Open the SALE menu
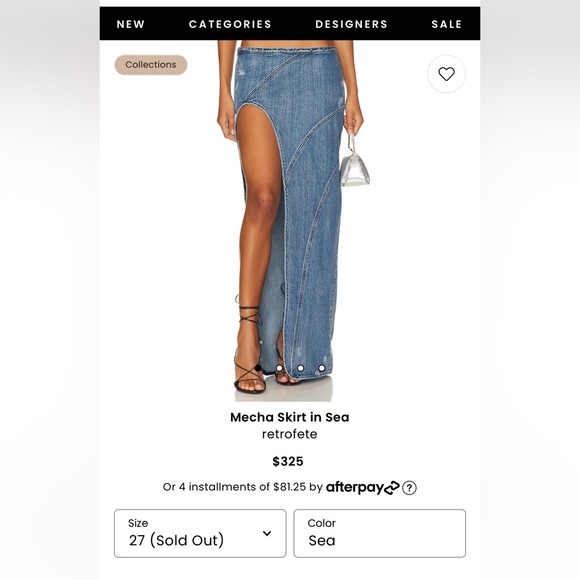Image resolution: width=580 pixels, height=580 pixels. coord(447,24)
